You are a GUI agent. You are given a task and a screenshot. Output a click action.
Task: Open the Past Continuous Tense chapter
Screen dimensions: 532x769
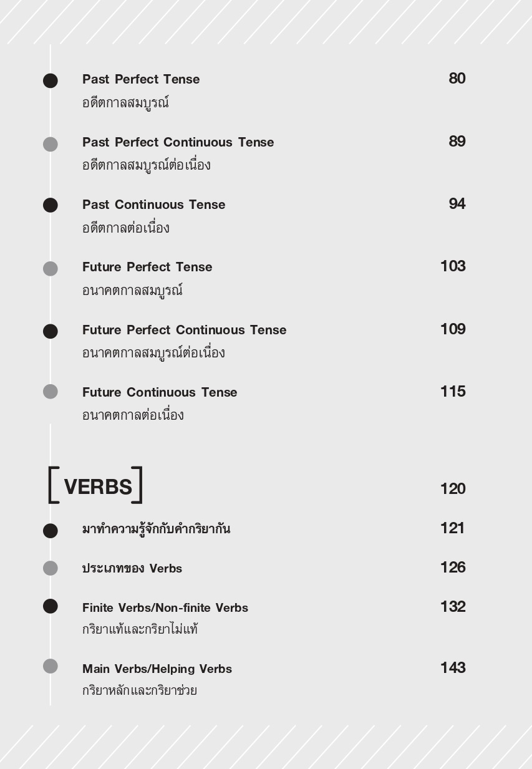(153, 205)
